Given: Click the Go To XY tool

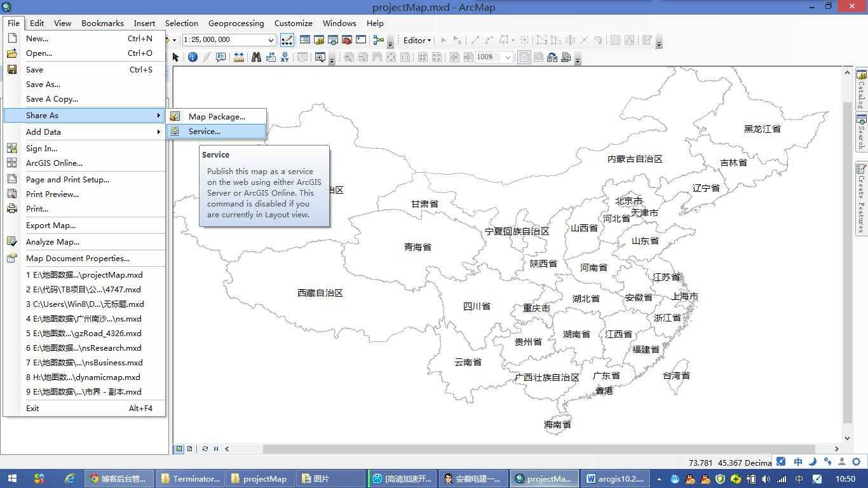Looking at the screenshot, I should (x=285, y=57).
